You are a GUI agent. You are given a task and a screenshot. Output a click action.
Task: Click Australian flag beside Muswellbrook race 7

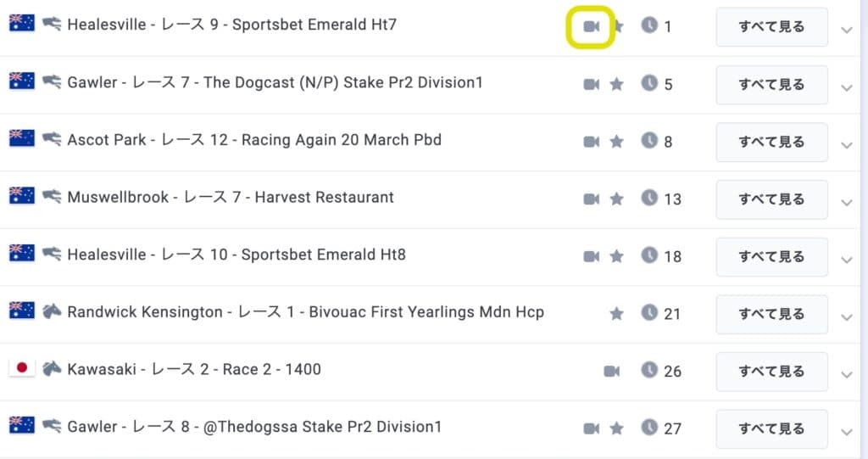[x=22, y=196]
